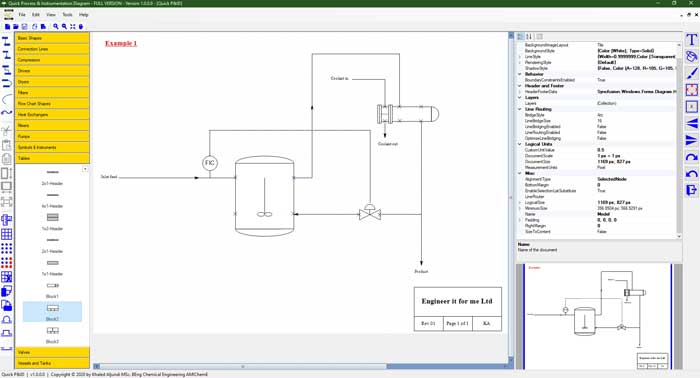Click the 'Engineer it for me Ltd' title block text
Screen dimensions: 700x378
[457, 301]
